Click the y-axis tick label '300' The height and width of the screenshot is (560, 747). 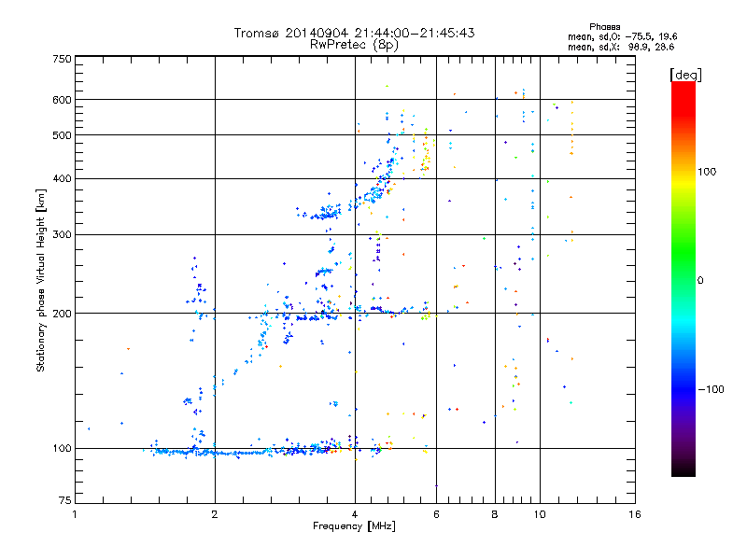[62, 234]
